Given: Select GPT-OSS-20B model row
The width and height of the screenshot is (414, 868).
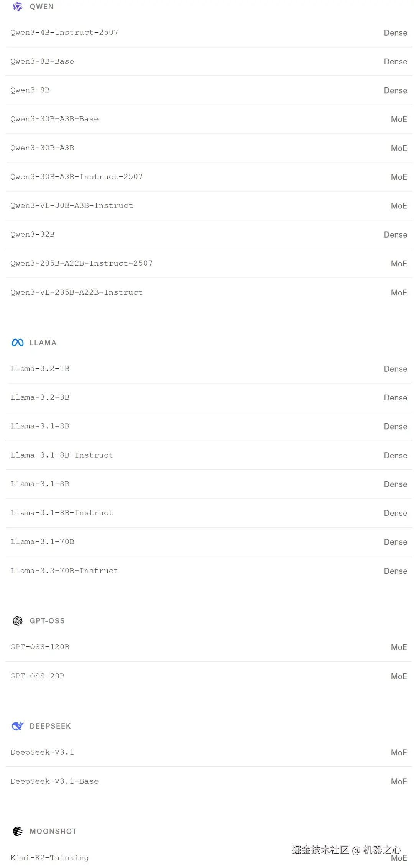Looking at the screenshot, I should pos(38,676).
